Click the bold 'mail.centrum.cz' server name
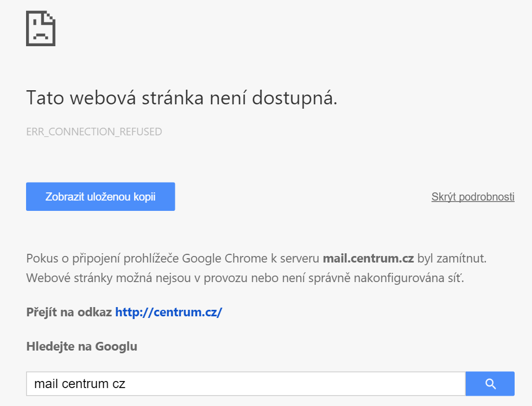The width and height of the screenshot is (532, 406). pyautogui.click(x=368, y=258)
